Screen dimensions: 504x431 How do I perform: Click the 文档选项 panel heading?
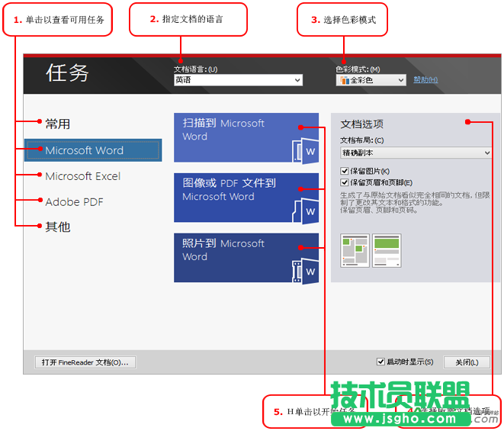[362, 124]
